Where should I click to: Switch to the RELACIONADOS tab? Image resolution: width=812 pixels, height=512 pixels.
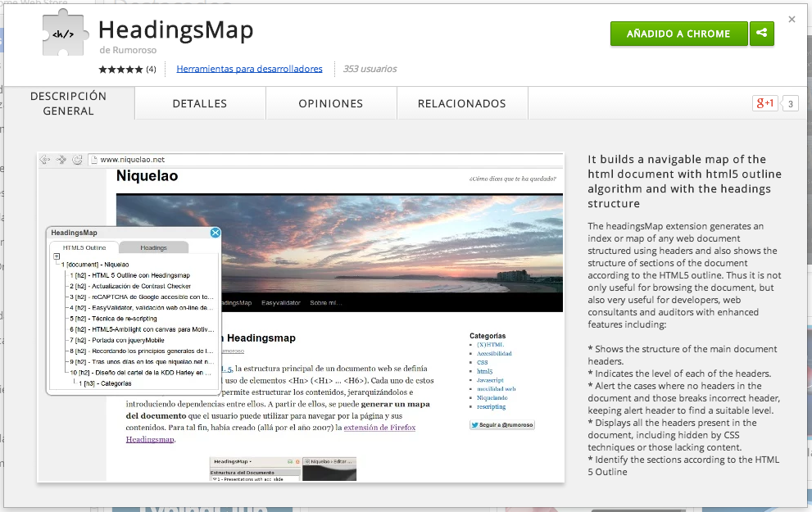[x=462, y=103]
